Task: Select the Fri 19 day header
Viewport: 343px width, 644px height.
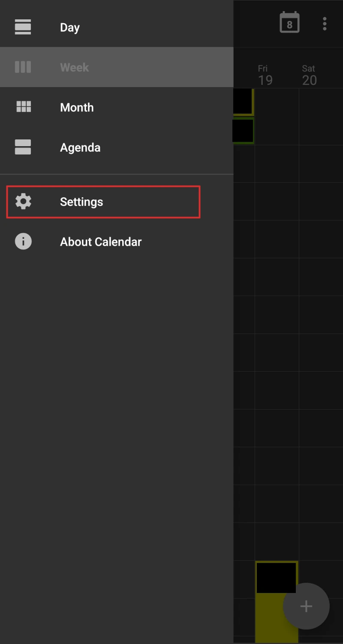Action: click(x=265, y=75)
